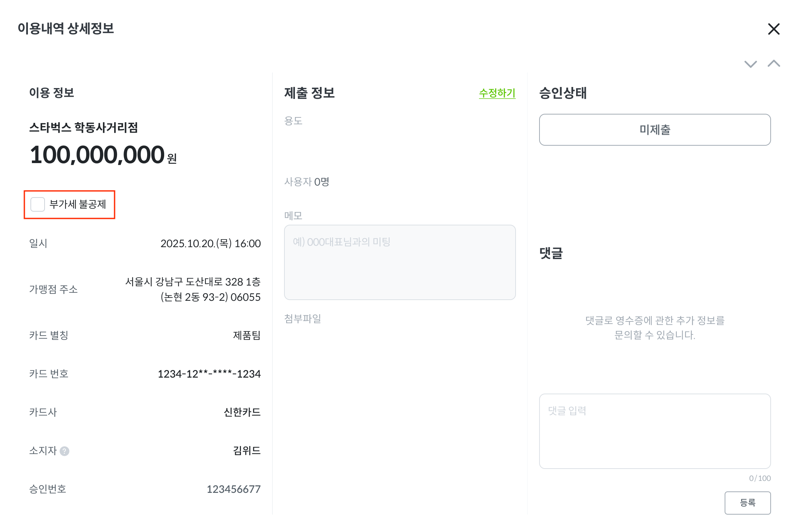800x532 pixels.
Task: Click the 스타벅스 학동사거리점 merchant name
Action: [x=83, y=128]
